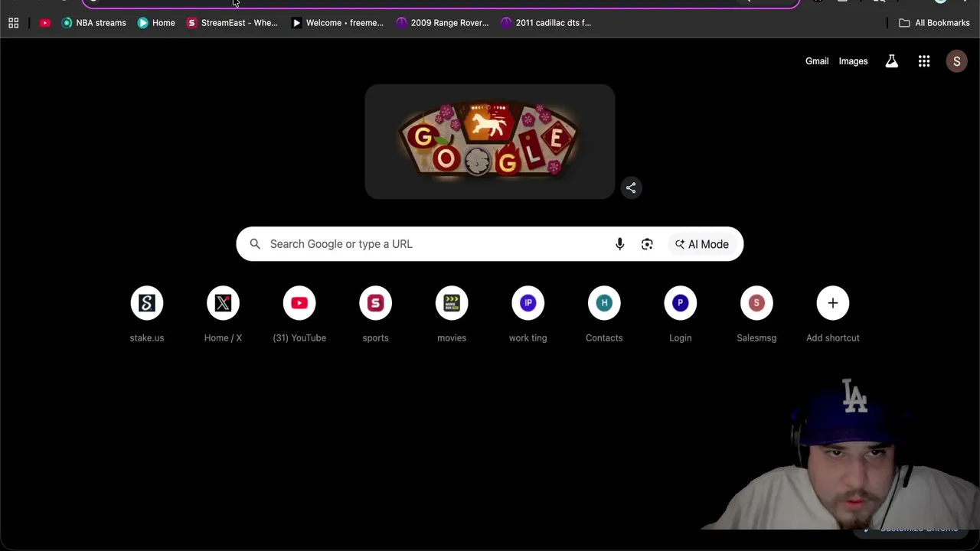Open the StreamEast bookmark

pos(232,23)
